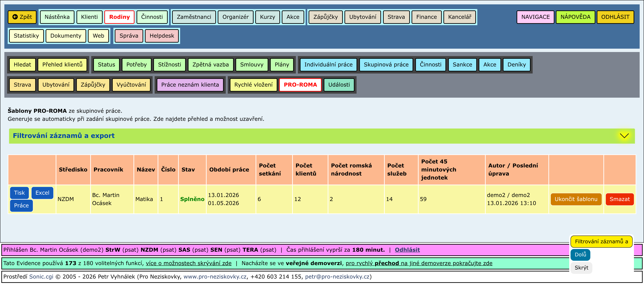644x302 pixels.
Task: Click the Tisk button
Action: (x=19, y=193)
